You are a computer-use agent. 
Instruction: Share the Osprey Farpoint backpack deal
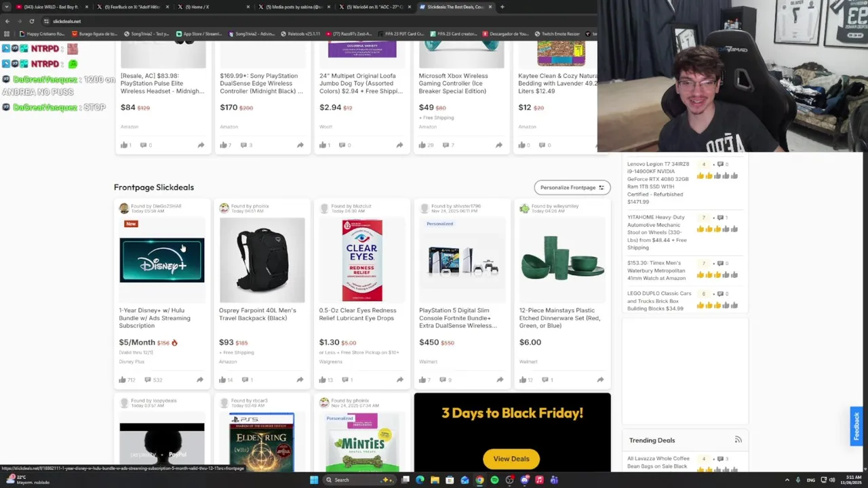pos(300,380)
